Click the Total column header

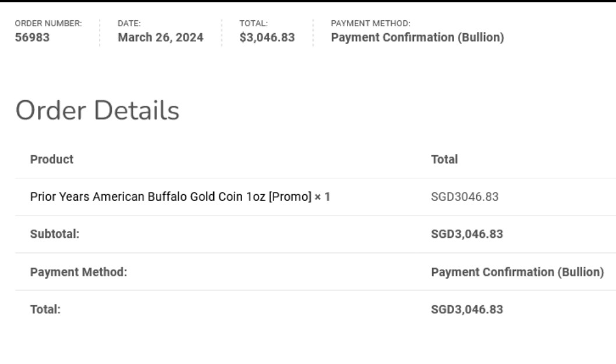[x=444, y=159]
